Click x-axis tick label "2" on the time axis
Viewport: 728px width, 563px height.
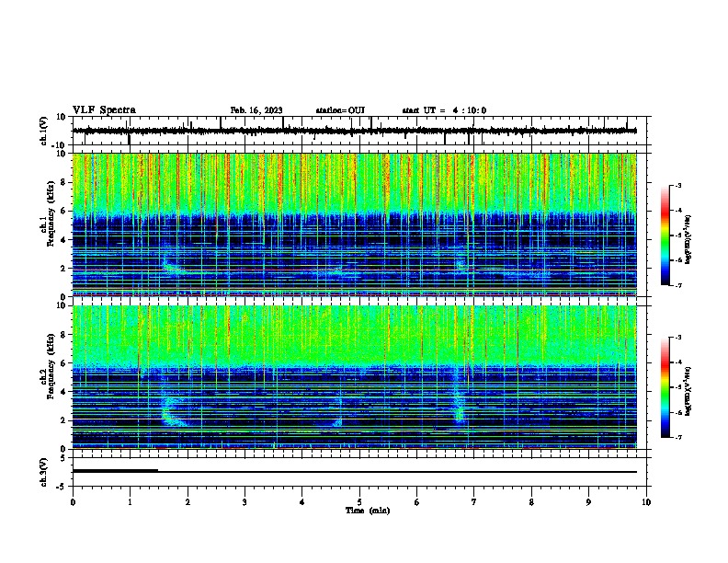point(188,502)
